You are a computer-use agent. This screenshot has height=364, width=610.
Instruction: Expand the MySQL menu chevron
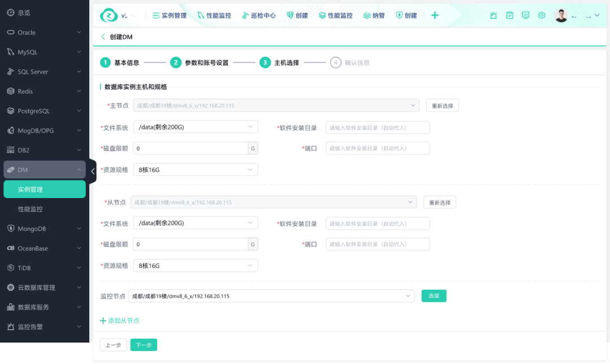(x=79, y=52)
